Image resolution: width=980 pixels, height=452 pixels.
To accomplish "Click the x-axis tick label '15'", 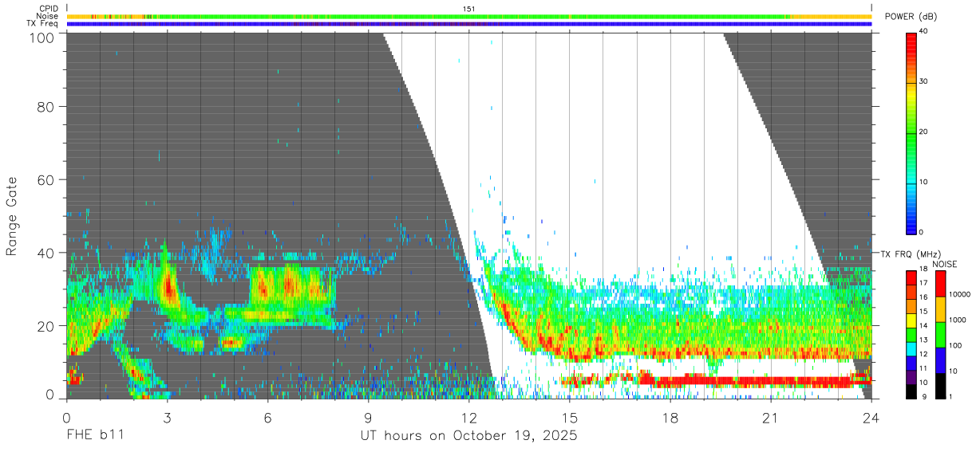I will (x=569, y=418).
